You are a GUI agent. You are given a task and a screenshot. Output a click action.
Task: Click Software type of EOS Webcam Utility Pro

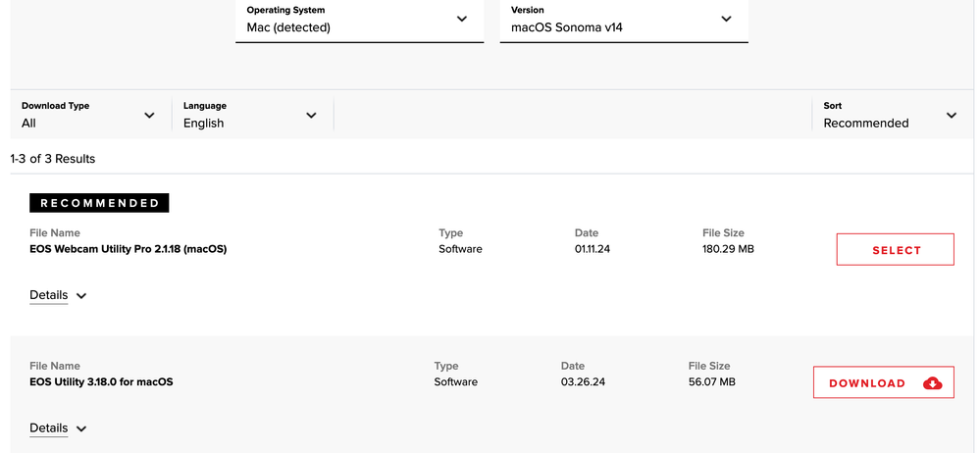click(461, 249)
